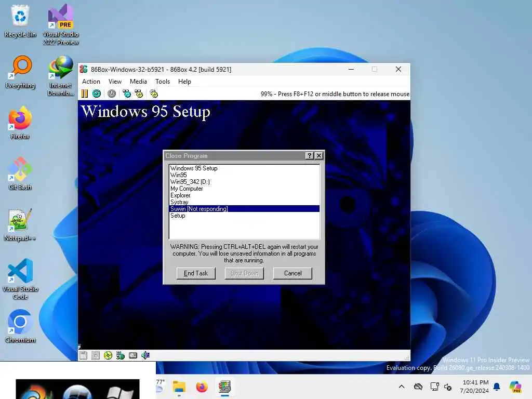Click the first floppy drive status icon
The image size is (532, 399).
pos(83,355)
